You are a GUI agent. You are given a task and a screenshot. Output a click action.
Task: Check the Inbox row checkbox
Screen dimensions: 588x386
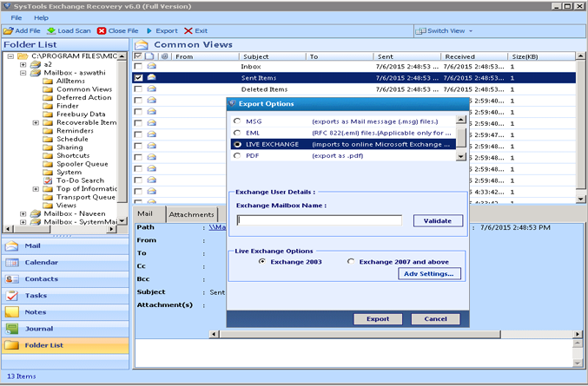pos(138,66)
